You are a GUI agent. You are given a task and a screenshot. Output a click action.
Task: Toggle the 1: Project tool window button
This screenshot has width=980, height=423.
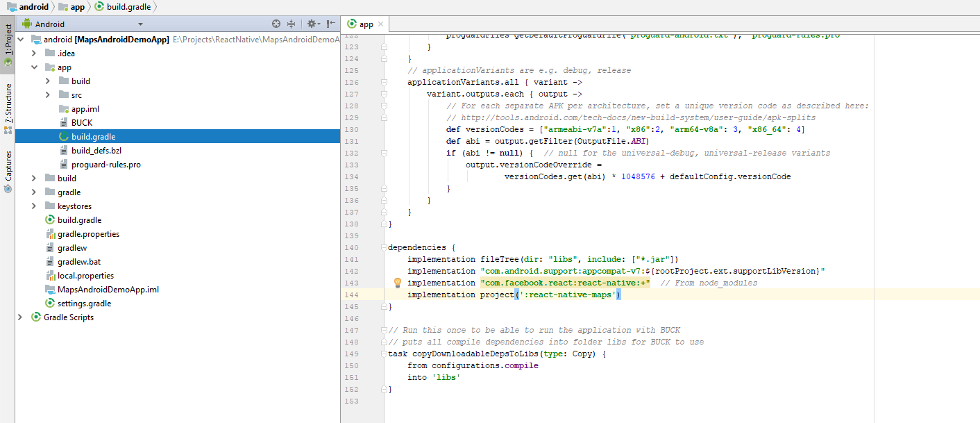(x=8, y=45)
